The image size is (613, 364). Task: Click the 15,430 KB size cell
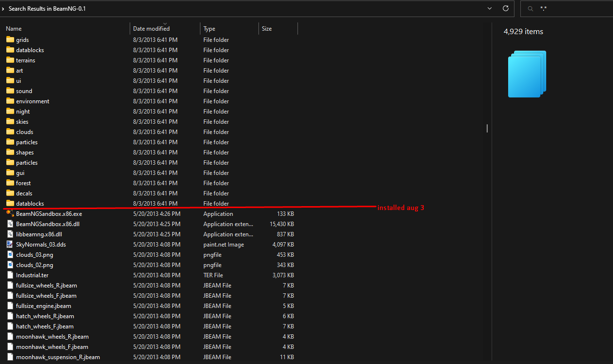(x=282, y=224)
